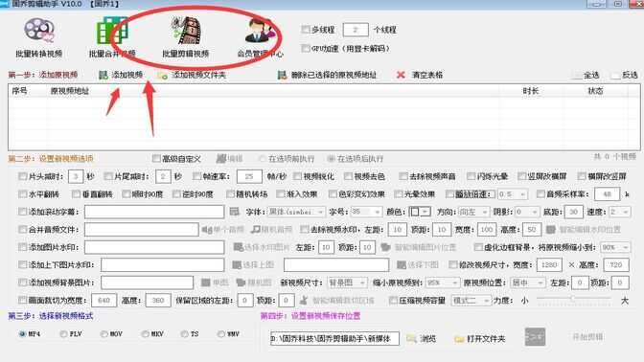
Task: Open 批量合并视频 green film icon
Action: (x=112, y=31)
